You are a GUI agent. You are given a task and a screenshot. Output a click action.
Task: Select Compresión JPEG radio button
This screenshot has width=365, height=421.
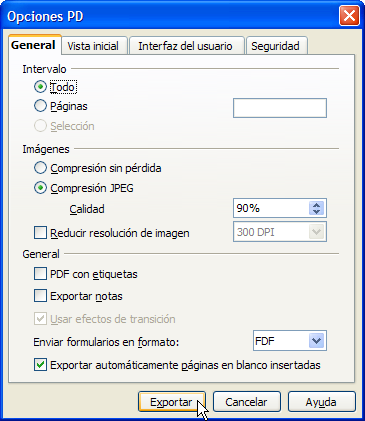(40, 188)
